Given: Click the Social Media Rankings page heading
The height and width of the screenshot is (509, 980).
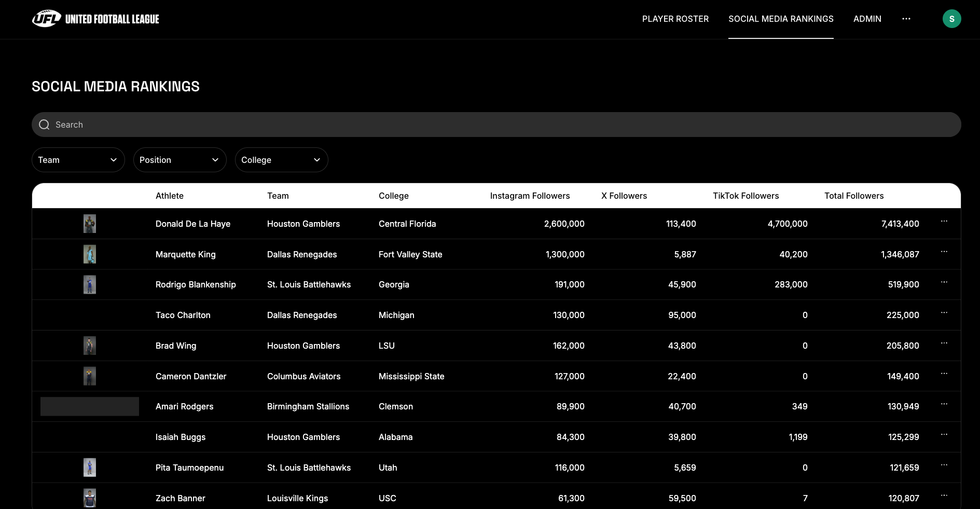Looking at the screenshot, I should tap(116, 86).
